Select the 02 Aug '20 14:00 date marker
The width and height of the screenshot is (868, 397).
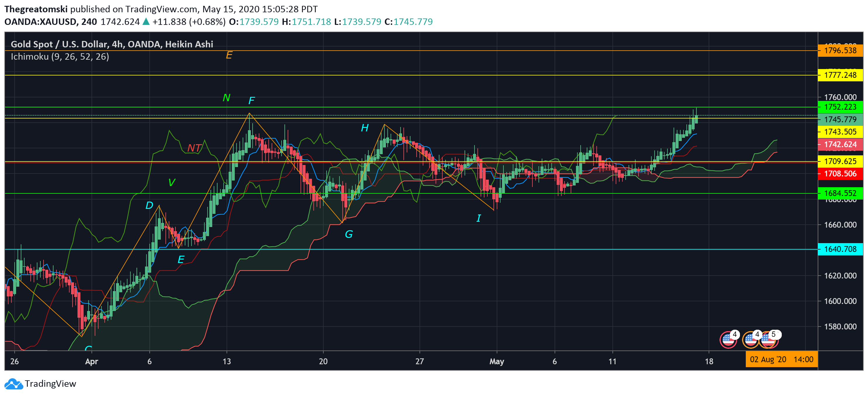781,359
